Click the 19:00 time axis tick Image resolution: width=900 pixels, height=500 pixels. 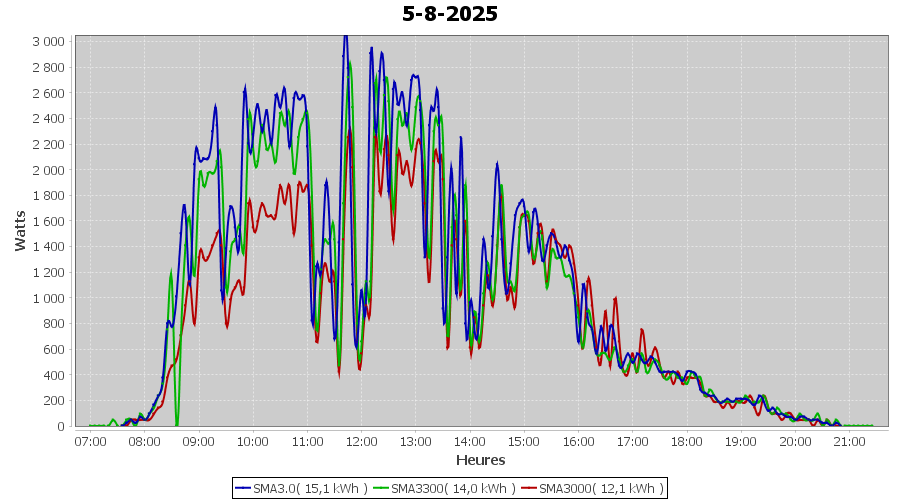coord(741,441)
